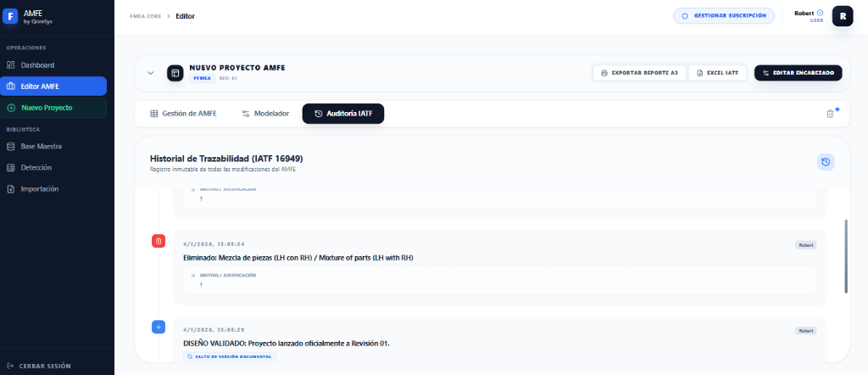
Task: Switch to the Gestión de AMFE tab
Action: [183, 114]
